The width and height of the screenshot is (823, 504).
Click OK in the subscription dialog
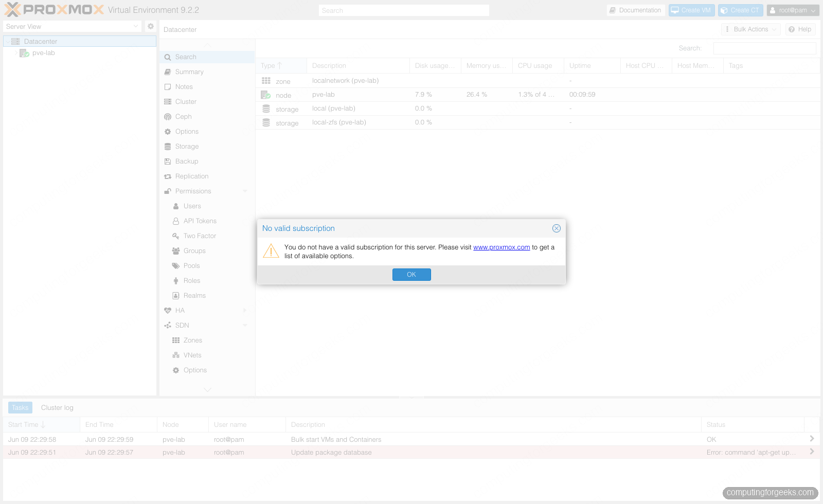click(411, 275)
